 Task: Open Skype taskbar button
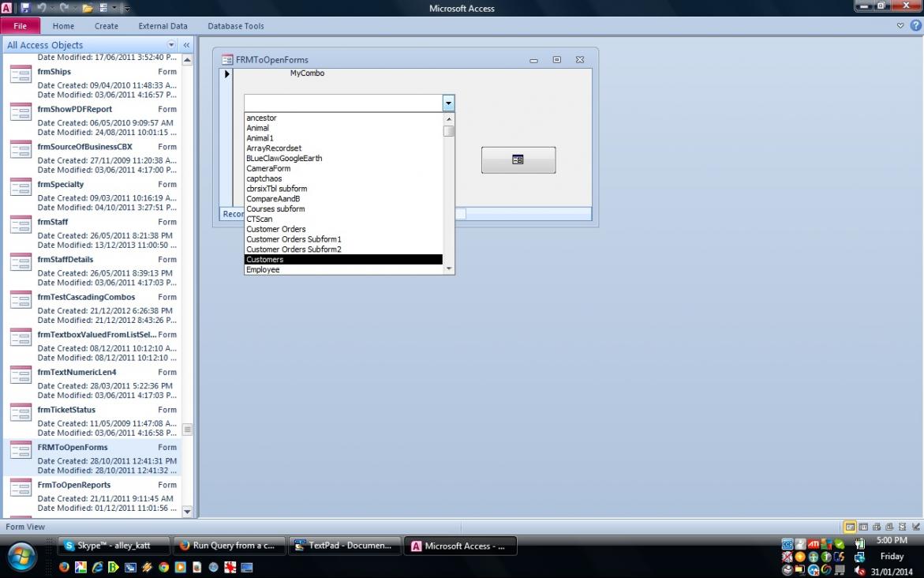pyautogui.click(x=114, y=546)
